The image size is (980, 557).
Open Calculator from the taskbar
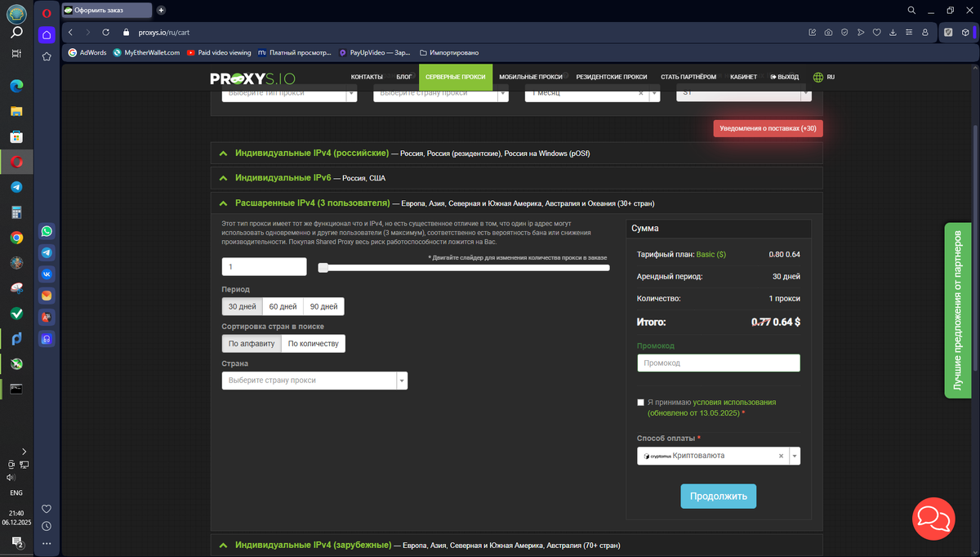16,212
